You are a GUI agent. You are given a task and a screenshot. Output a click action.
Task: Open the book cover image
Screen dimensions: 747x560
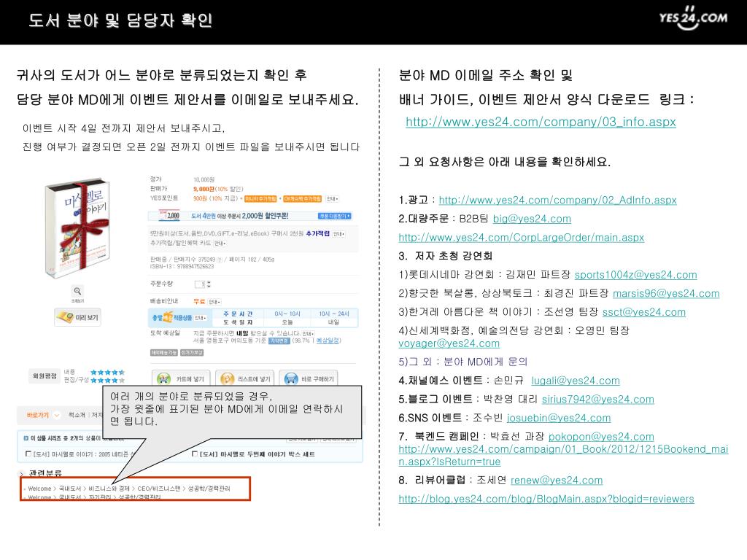[77, 228]
